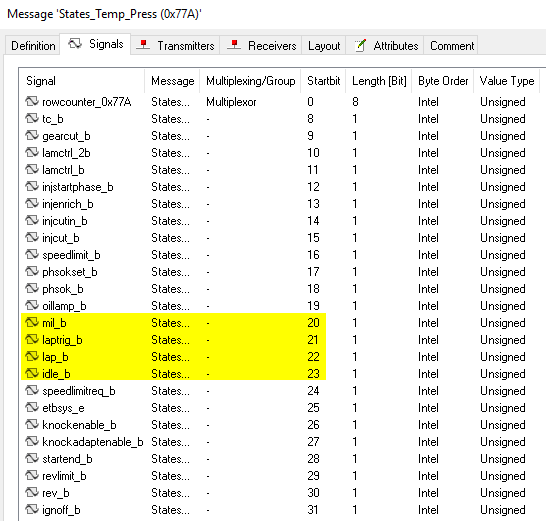Select the tc_b signal name

click(x=53, y=119)
